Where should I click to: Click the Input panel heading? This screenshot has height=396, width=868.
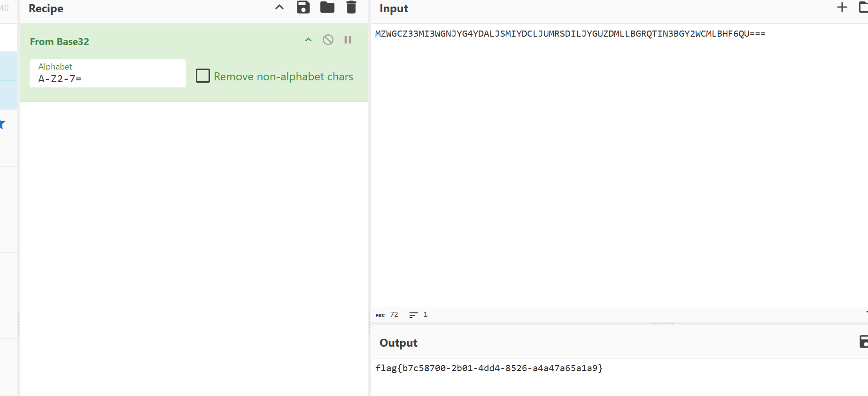point(394,8)
